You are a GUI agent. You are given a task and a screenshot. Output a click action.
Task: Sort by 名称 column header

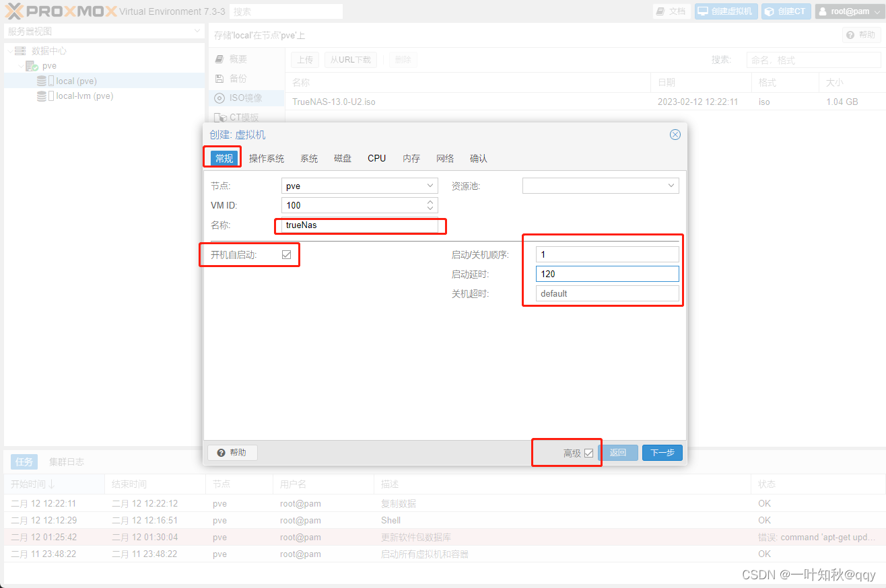coord(469,82)
